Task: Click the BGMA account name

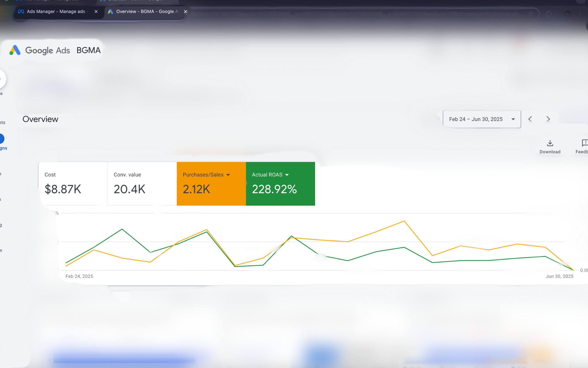Action: tap(88, 50)
